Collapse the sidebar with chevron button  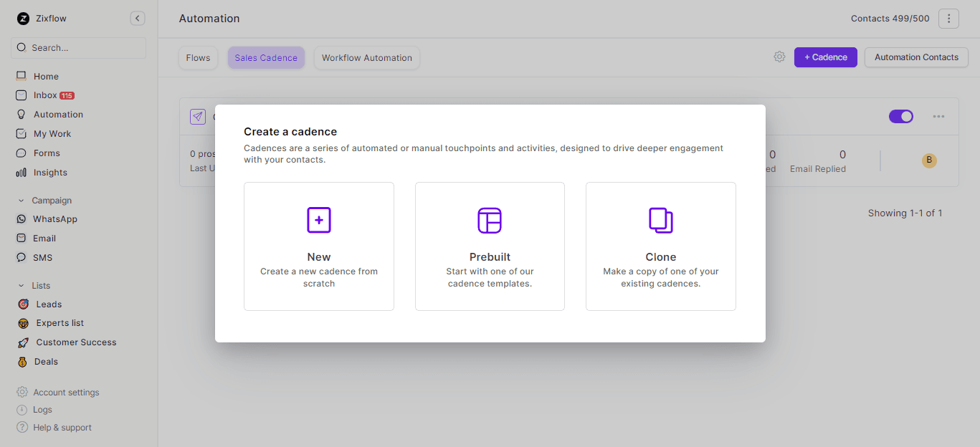(x=138, y=19)
